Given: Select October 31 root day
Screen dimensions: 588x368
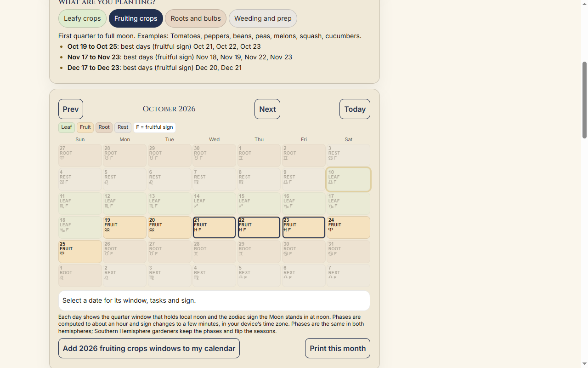Looking at the screenshot, I should (x=349, y=252).
